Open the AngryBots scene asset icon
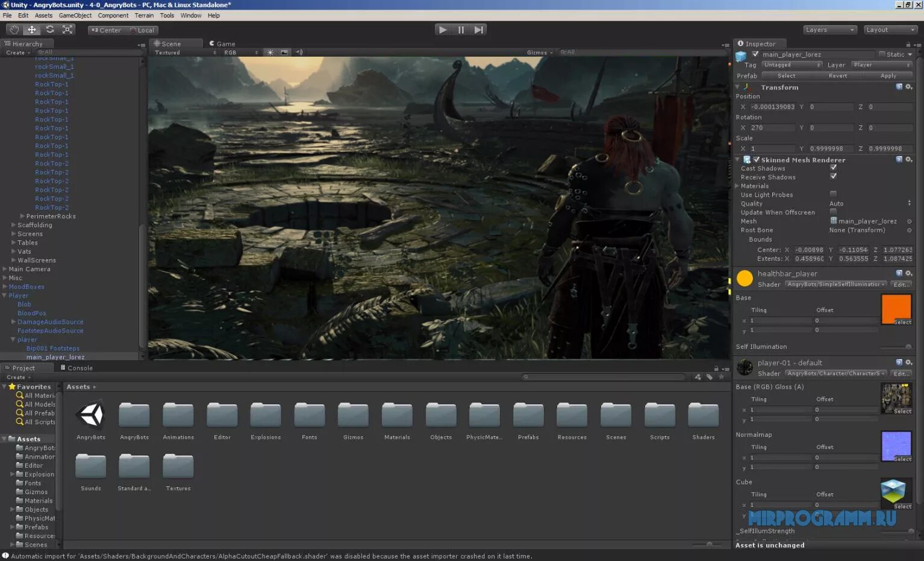 (91, 415)
